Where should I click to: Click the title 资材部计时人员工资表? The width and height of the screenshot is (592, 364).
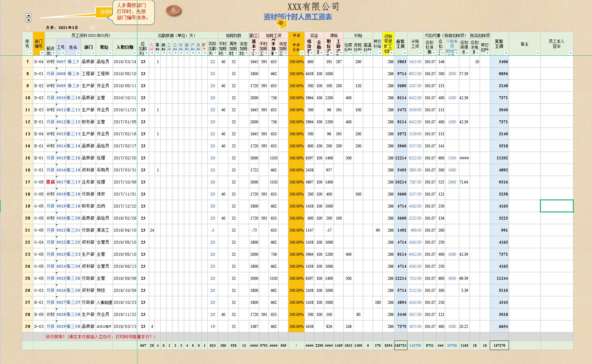coord(298,17)
